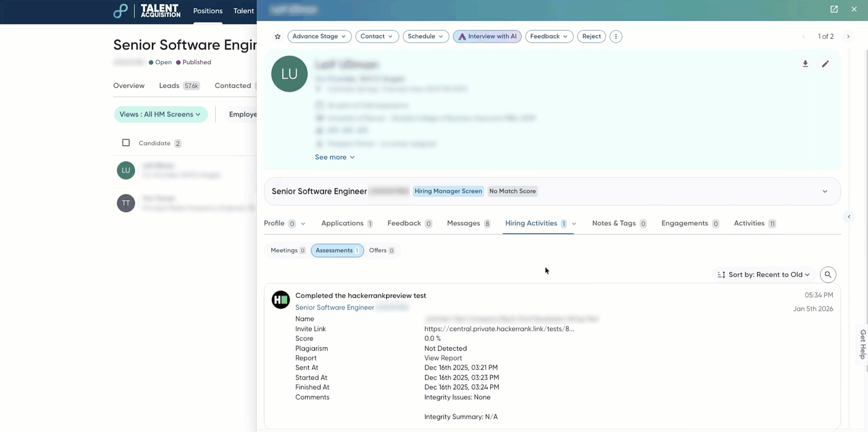
Task: Download the candidate's resume
Action: point(806,64)
